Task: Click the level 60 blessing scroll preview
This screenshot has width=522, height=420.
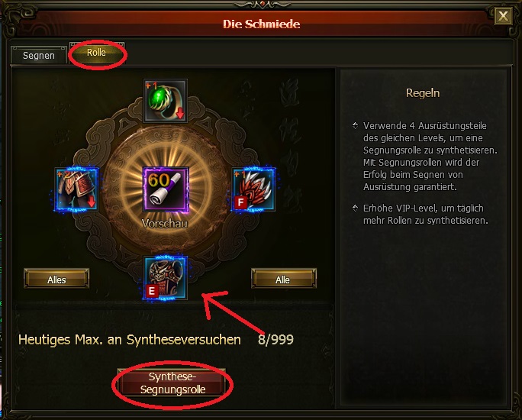Action: 166,189
